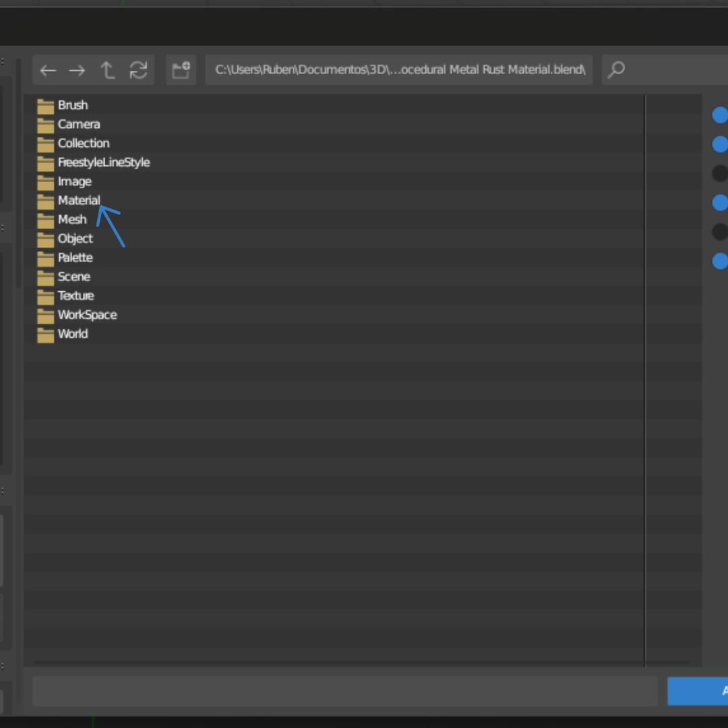The width and height of the screenshot is (728, 728).
Task: Go up to the parent directory
Action: 107,70
